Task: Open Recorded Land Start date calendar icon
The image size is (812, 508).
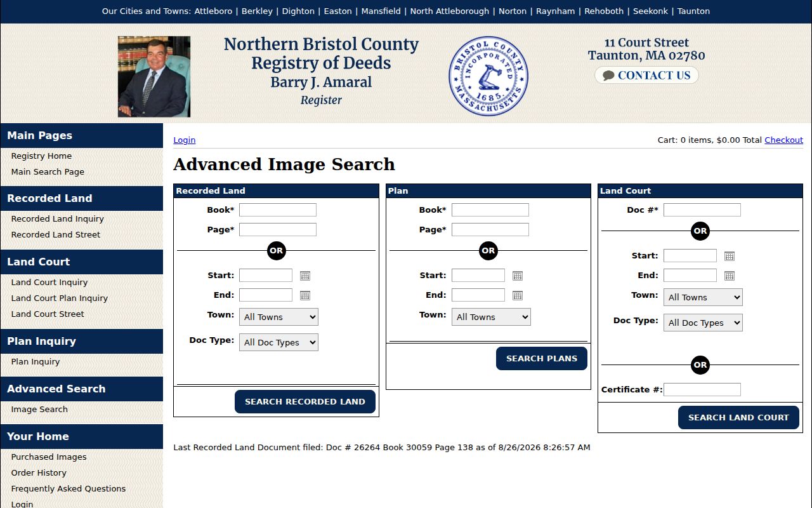Action: [305, 276]
